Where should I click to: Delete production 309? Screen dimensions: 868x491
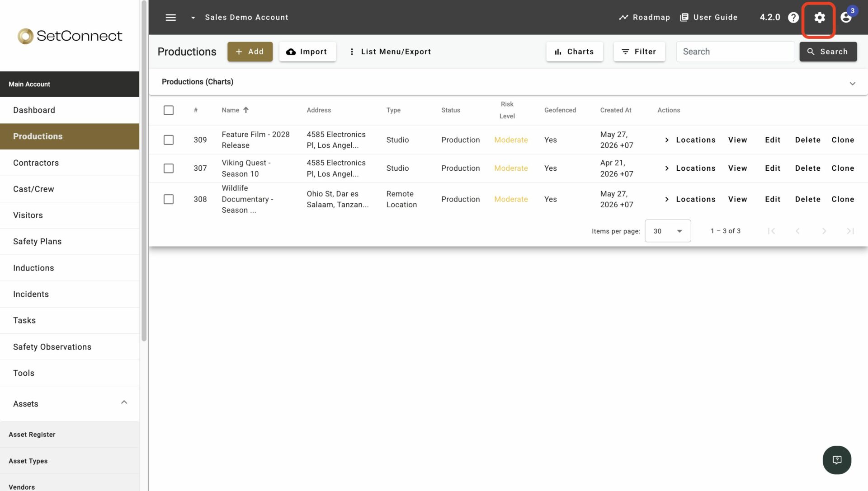click(807, 140)
